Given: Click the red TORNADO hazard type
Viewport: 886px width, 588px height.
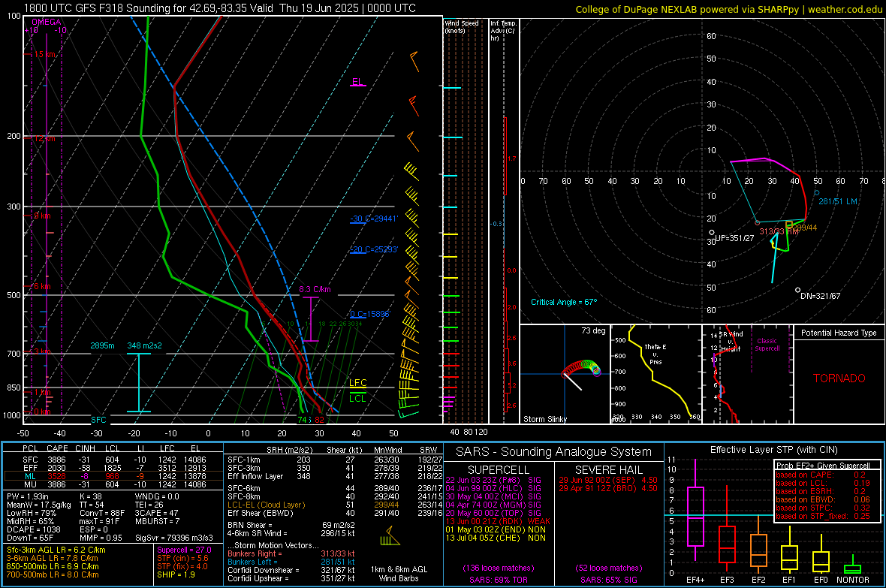Looking at the screenshot, I should [x=839, y=378].
